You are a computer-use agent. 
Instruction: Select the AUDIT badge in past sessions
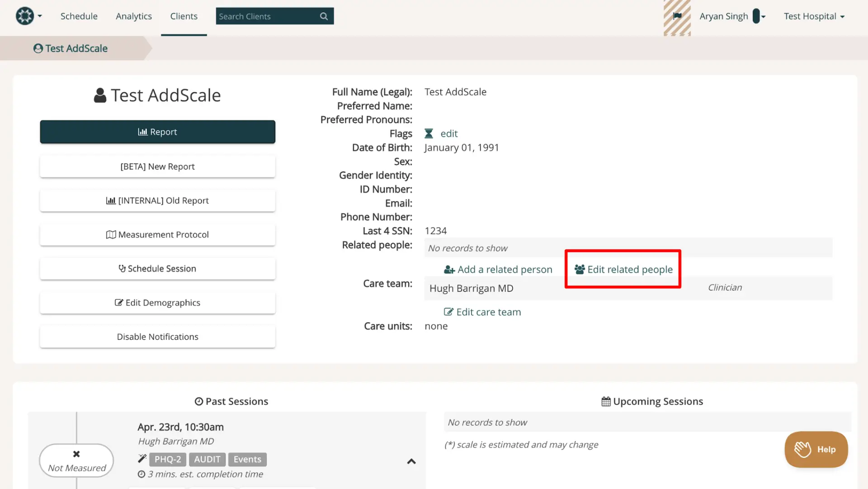tap(207, 459)
